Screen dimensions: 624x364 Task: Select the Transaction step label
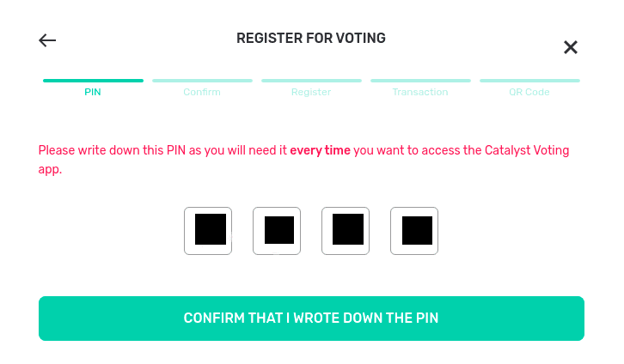coord(420,92)
